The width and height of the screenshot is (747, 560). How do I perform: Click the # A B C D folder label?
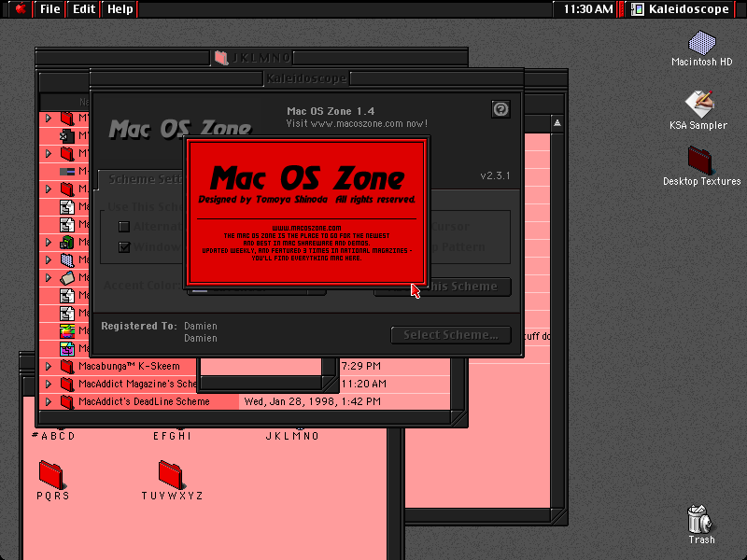[x=53, y=436]
